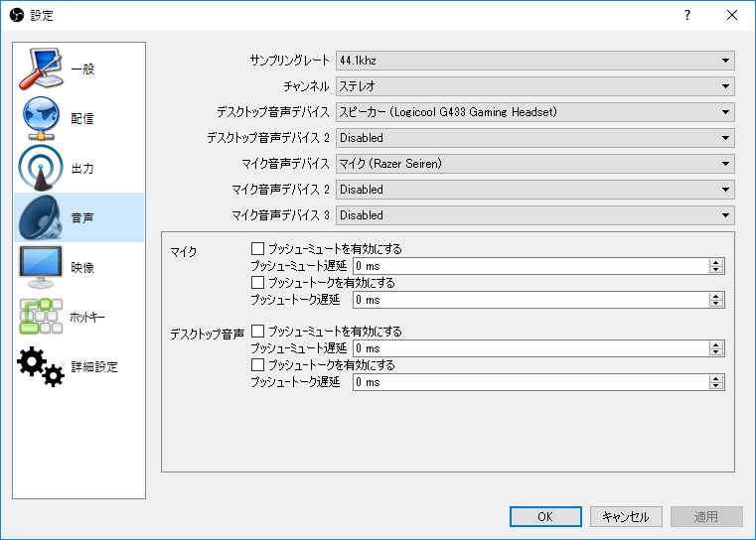
Task: Increase the マイク プッシュミュート遅延 stepper value
Action: click(x=715, y=262)
